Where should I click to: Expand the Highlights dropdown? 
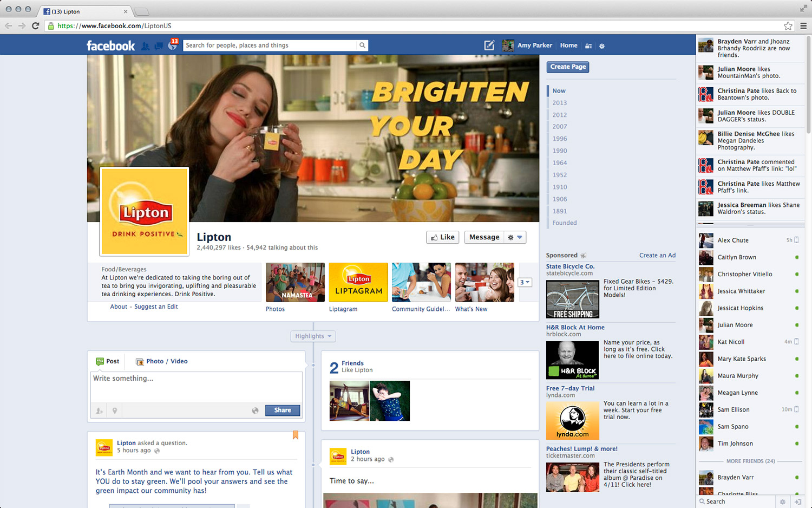tap(313, 336)
